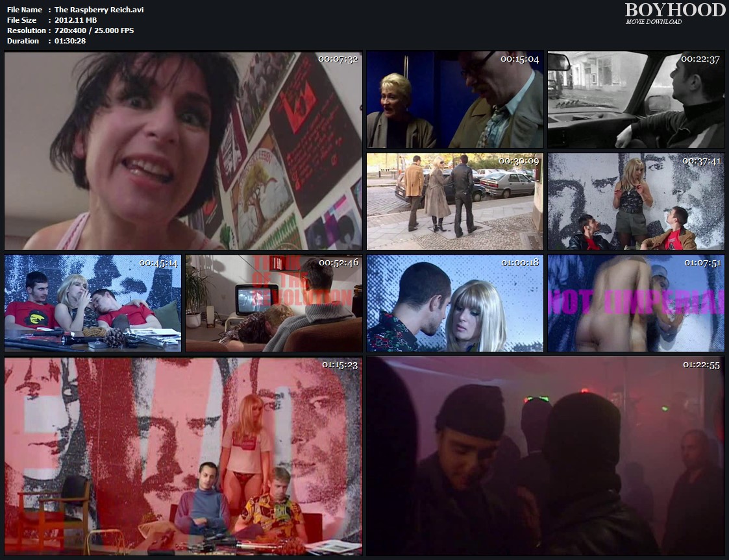Select the black-and-white car frame at 00:22:37

[x=636, y=100]
